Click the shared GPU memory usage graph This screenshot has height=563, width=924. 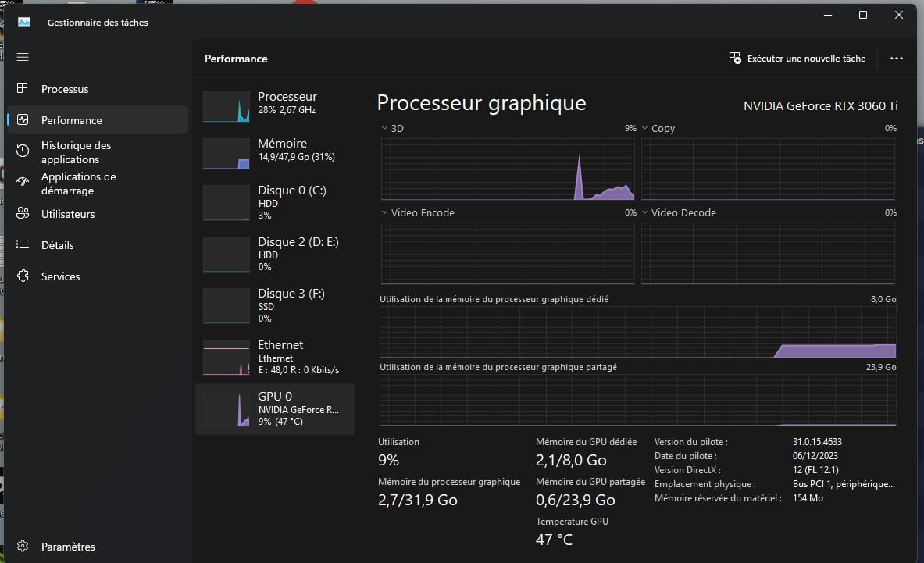click(637, 399)
